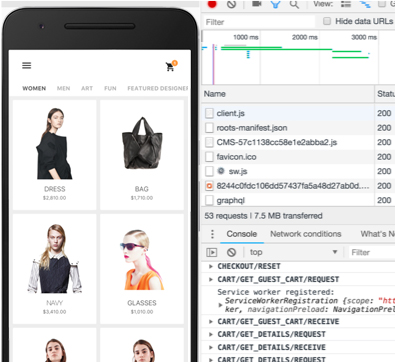The height and width of the screenshot is (362, 395).
Task: Select the 8244c0fdc106dd57437fa5a48d27ab0d request
Action: (x=298, y=186)
